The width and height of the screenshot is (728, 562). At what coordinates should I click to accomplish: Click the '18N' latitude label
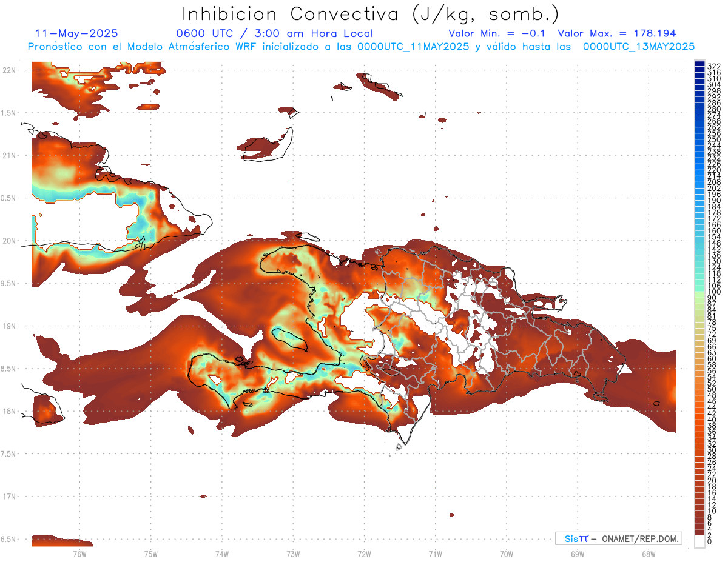pyautogui.click(x=9, y=411)
